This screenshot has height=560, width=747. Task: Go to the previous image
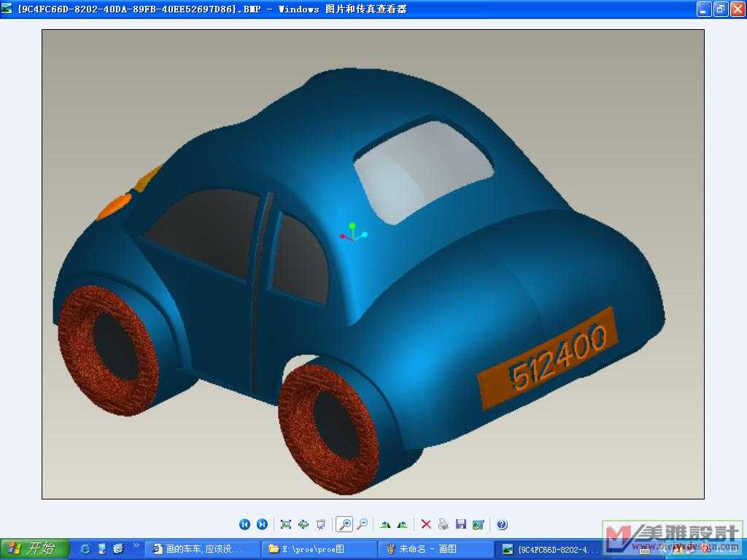click(x=244, y=524)
